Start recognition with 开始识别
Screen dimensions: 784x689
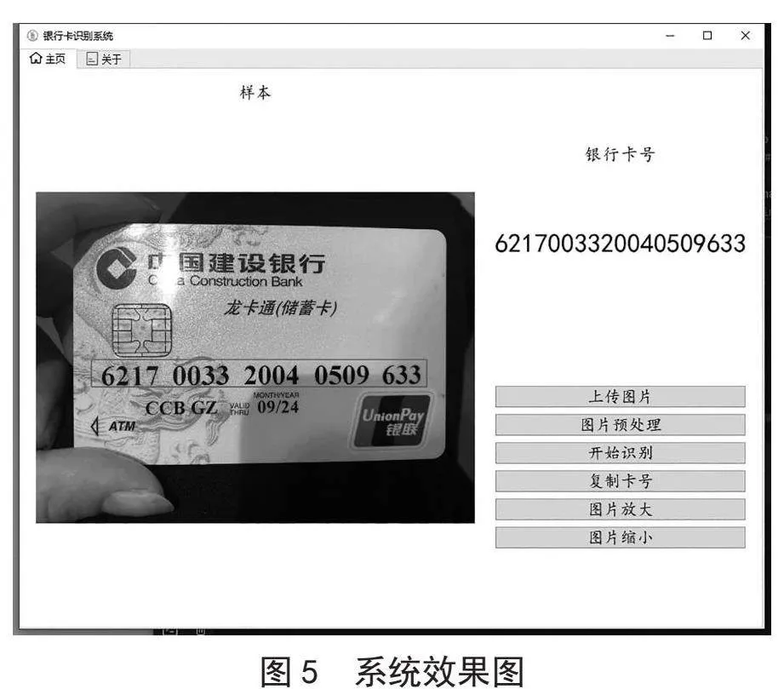click(620, 453)
